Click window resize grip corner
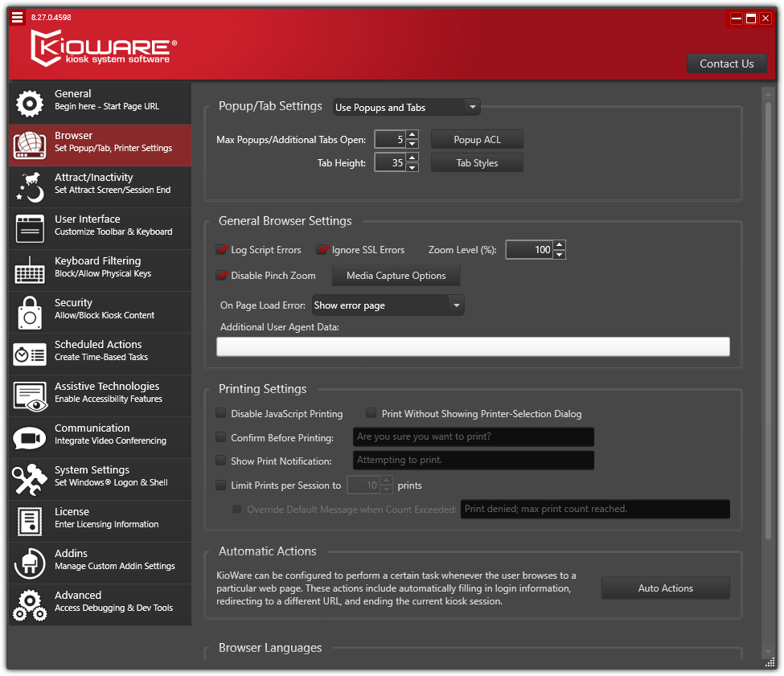 pyautogui.click(x=770, y=663)
